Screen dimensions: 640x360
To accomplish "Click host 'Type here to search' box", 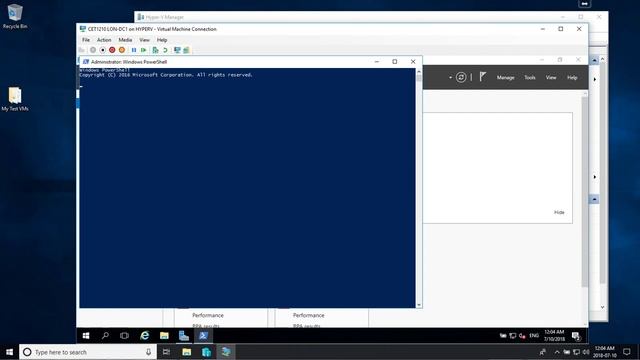I will [88, 352].
